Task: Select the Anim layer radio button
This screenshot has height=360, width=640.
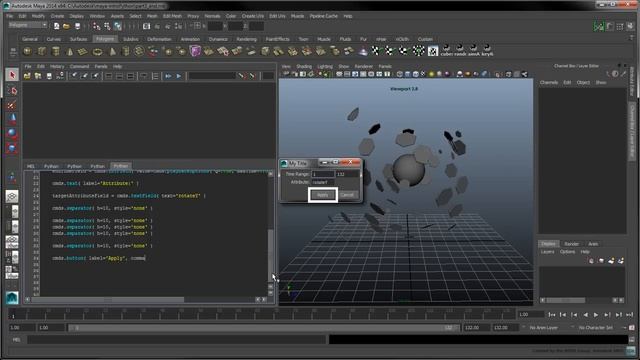Action: tap(593, 244)
